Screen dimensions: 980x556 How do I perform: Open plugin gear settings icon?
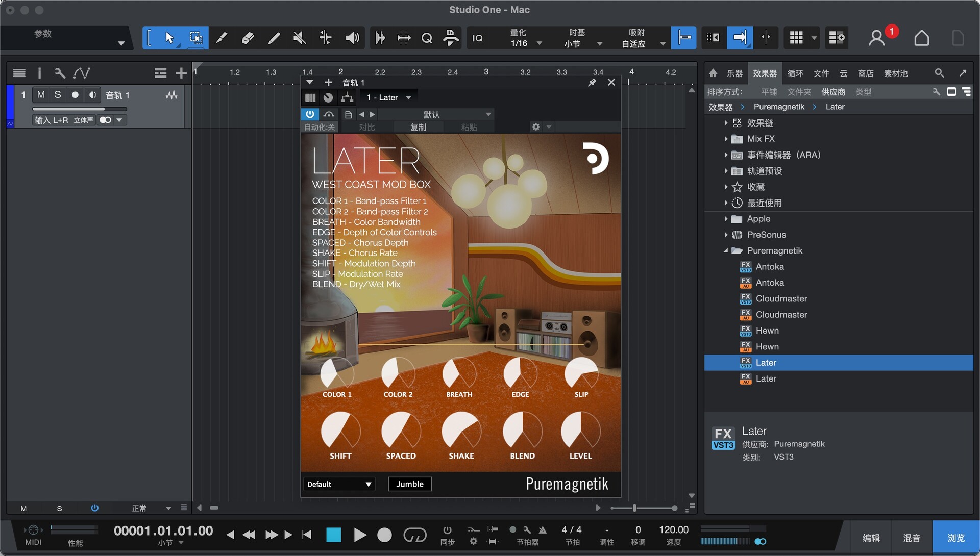536,127
